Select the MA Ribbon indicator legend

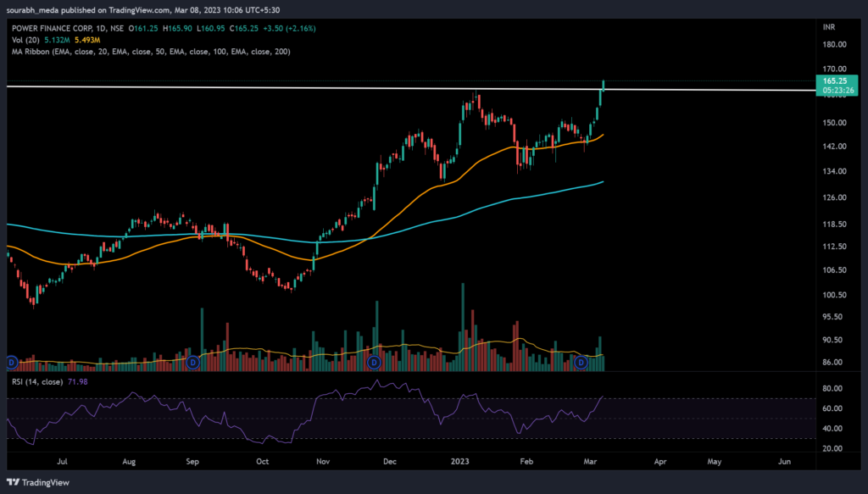[x=34, y=51]
